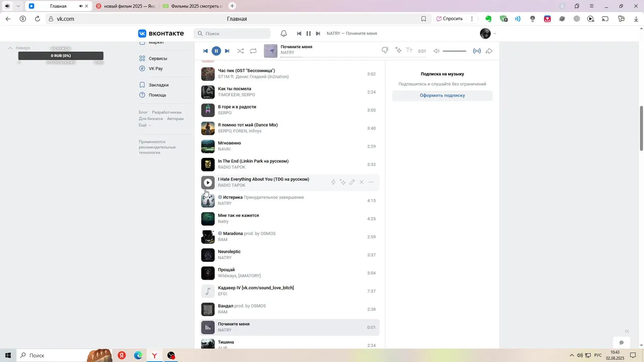Open the Для бизнеса footer link
This screenshot has height=362, width=644.
click(x=151, y=119)
